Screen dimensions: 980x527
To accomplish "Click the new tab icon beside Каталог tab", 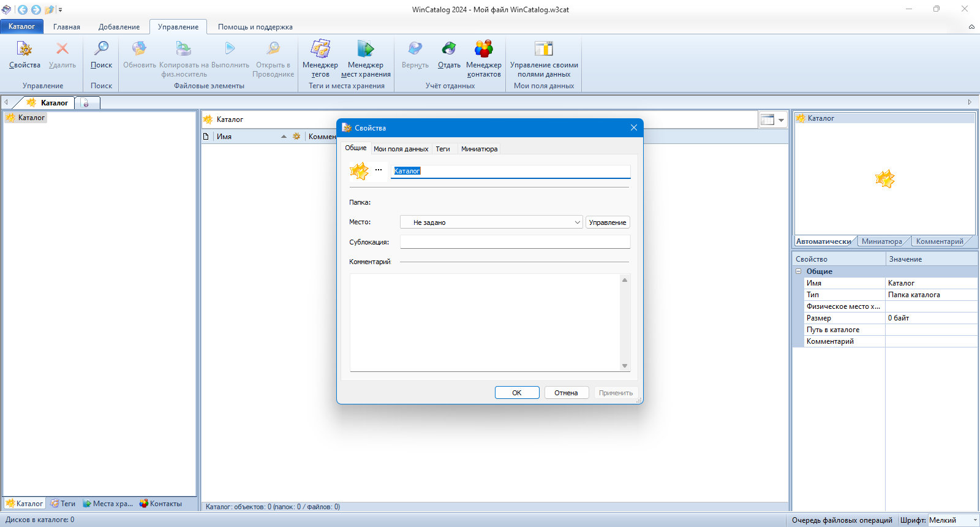I will pyautogui.click(x=85, y=103).
